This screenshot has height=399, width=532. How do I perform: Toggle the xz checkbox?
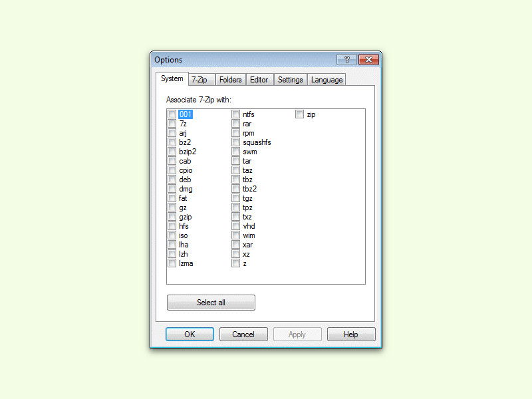pos(236,254)
